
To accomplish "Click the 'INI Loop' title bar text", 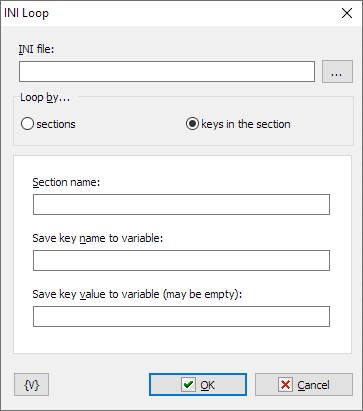I will pyautogui.click(x=26, y=13).
